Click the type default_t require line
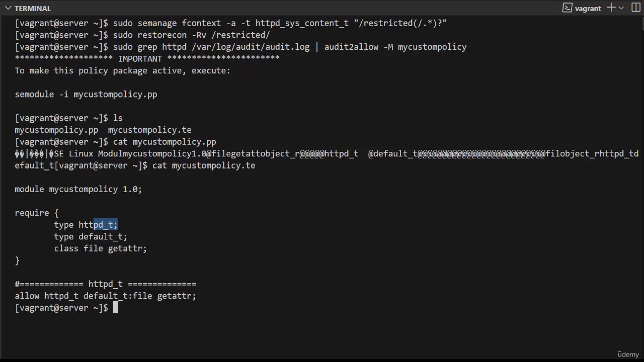The height and width of the screenshot is (362, 644). coord(91,237)
